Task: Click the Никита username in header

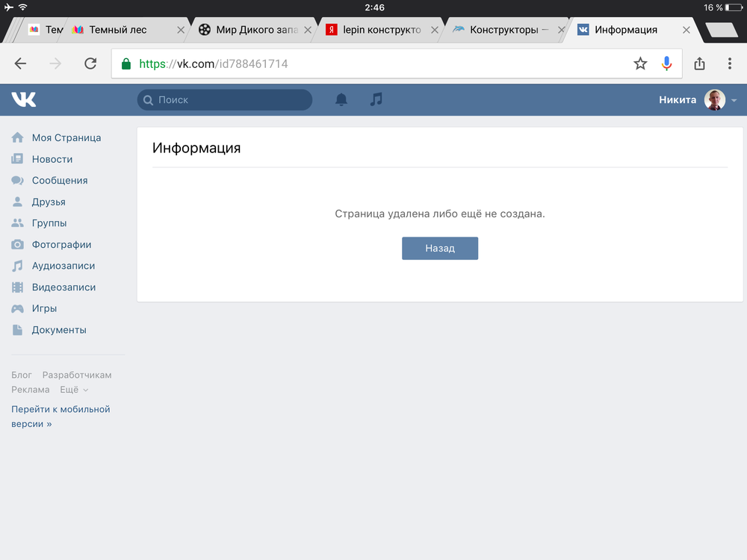Action: pyautogui.click(x=678, y=100)
